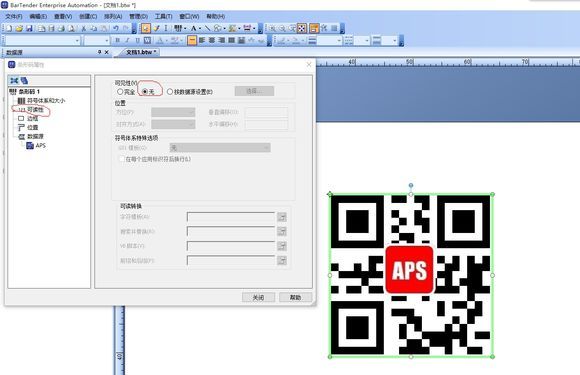This screenshot has width=580, height=375.
Task: Open the 创建(C) menu
Action: [88, 16]
